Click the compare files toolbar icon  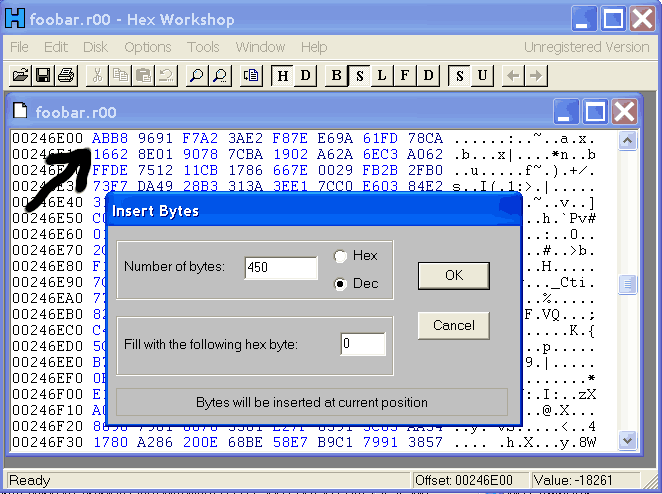pyautogui.click(x=251, y=76)
